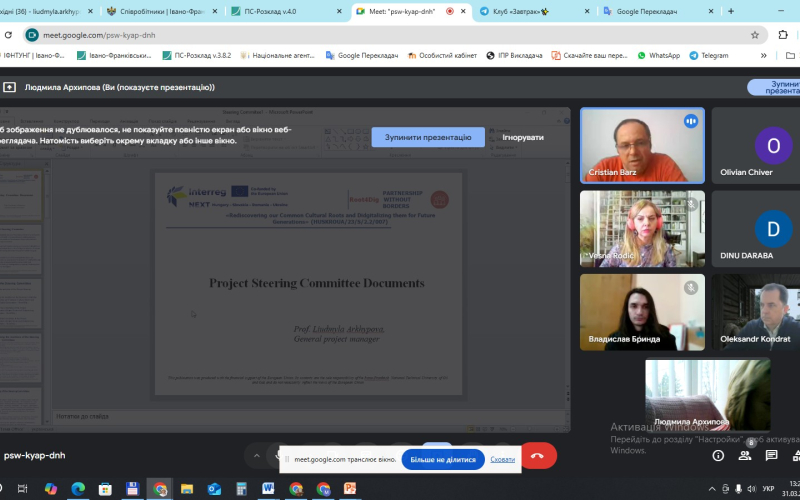
Task: Open ІФНТУНГ bookmark
Action: (33, 56)
